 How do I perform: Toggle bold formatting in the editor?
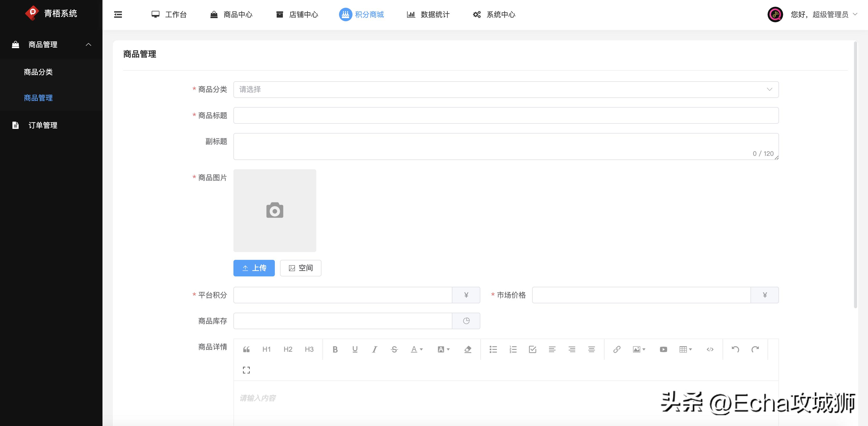(335, 349)
